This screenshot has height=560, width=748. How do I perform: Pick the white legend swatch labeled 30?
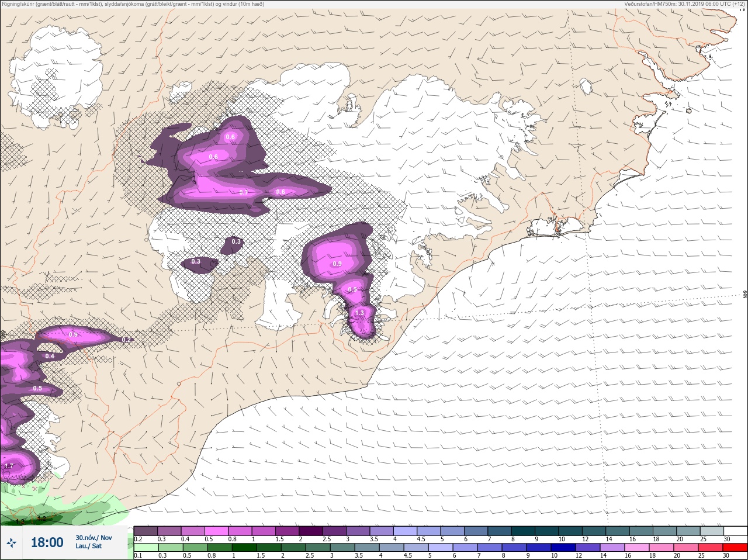pos(735,531)
